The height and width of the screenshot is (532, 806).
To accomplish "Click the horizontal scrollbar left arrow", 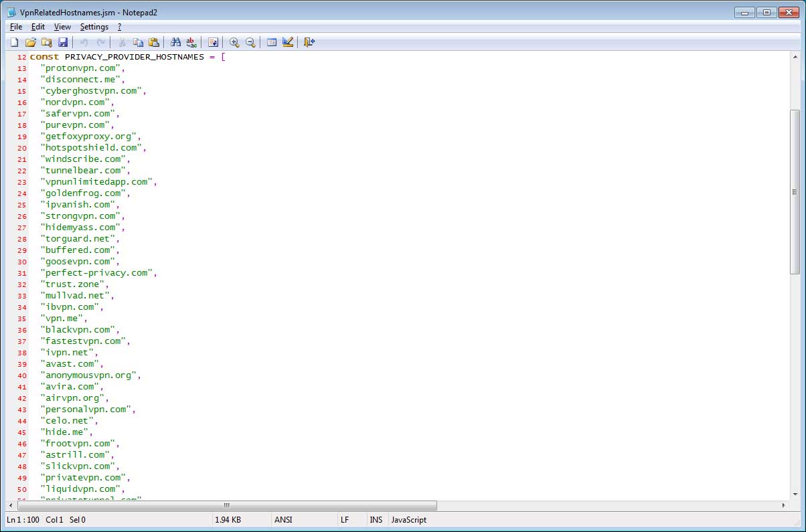I will [x=11, y=505].
